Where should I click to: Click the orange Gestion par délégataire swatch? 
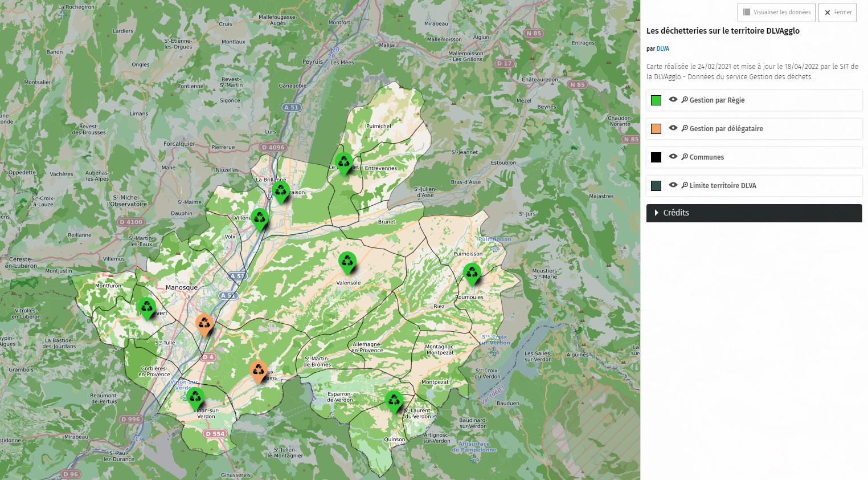[x=656, y=129]
